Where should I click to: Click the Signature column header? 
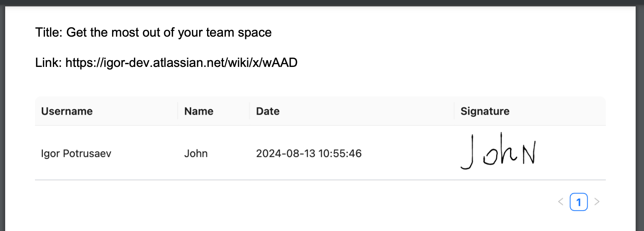click(x=485, y=111)
